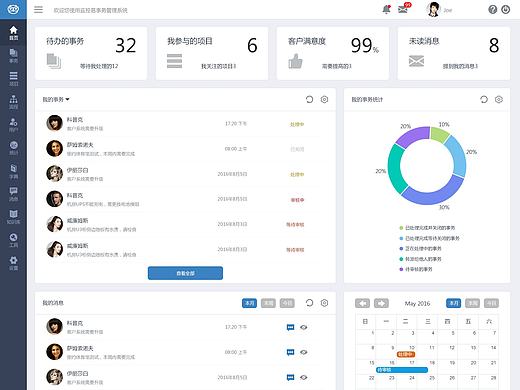The image size is (520, 390).
Task: Open the 字典 dictionary icon in sidebar
Action: click(x=13, y=171)
